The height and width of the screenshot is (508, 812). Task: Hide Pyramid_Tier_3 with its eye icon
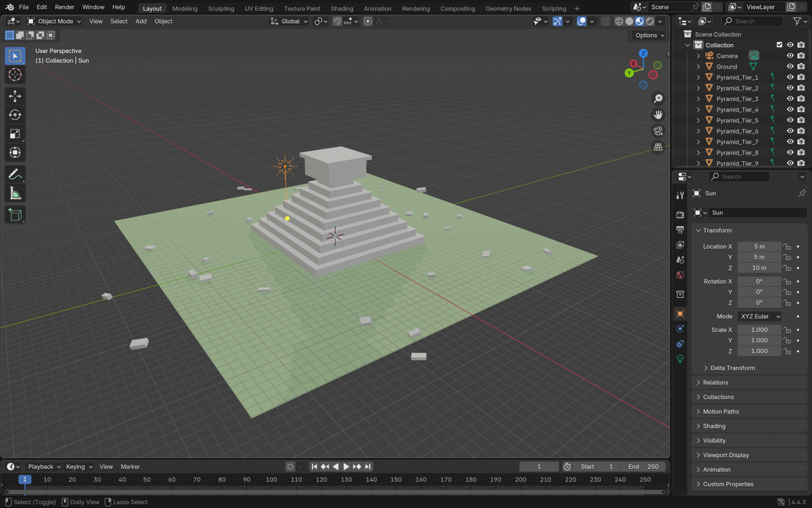(790, 99)
